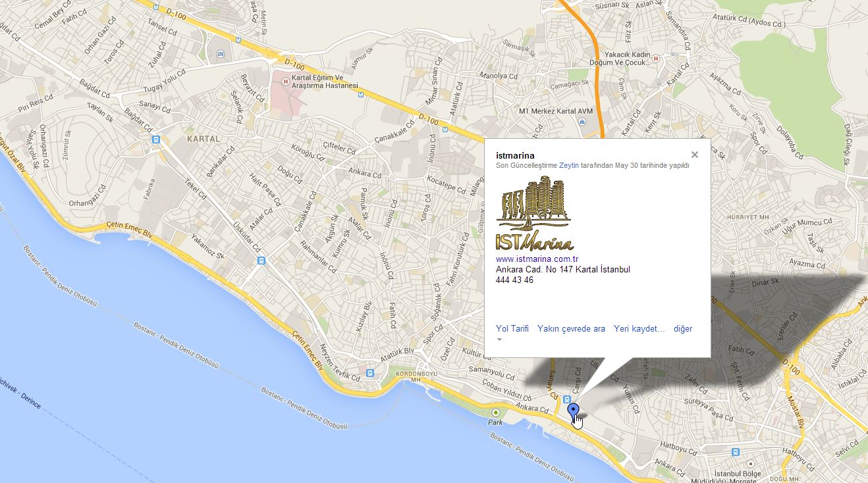
Task: Click the Çoban Yıldızı Cd street label
Action: coord(506,390)
